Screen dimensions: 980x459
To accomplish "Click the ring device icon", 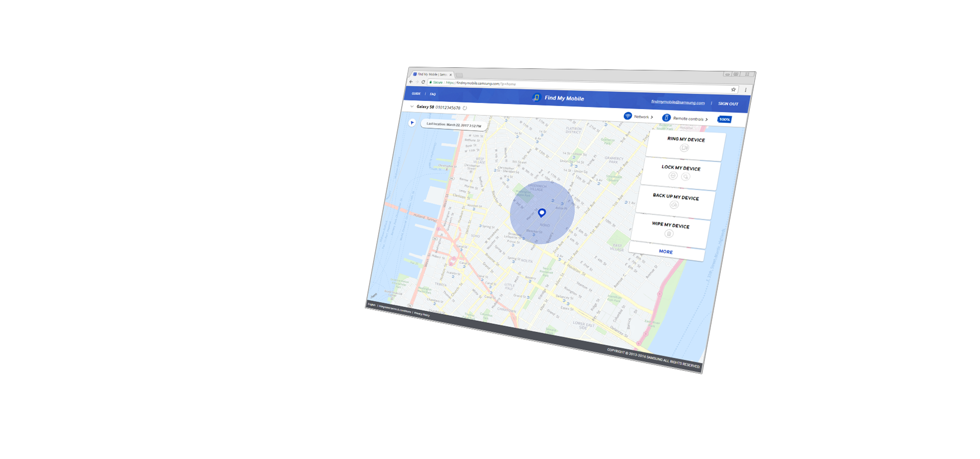I will pyautogui.click(x=684, y=148).
